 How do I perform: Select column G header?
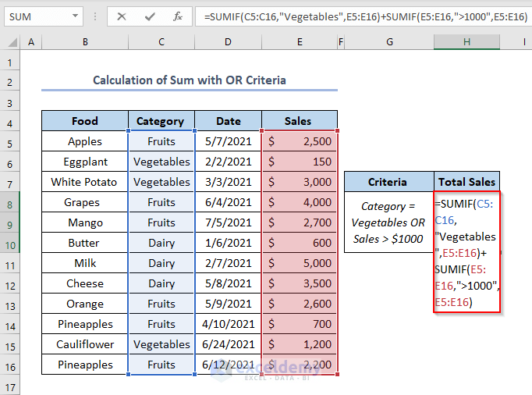389,42
